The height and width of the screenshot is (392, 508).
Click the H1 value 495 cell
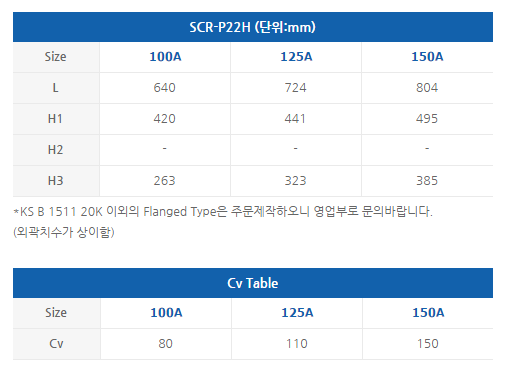tap(427, 119)
